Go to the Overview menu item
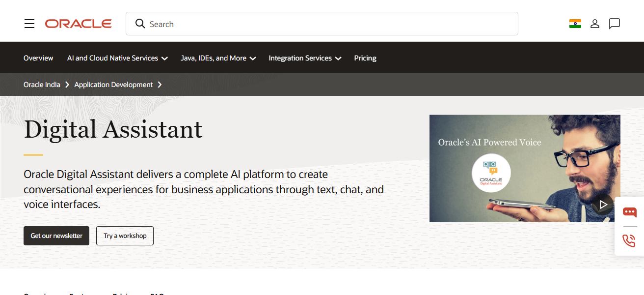 click(x=38, y=58)
